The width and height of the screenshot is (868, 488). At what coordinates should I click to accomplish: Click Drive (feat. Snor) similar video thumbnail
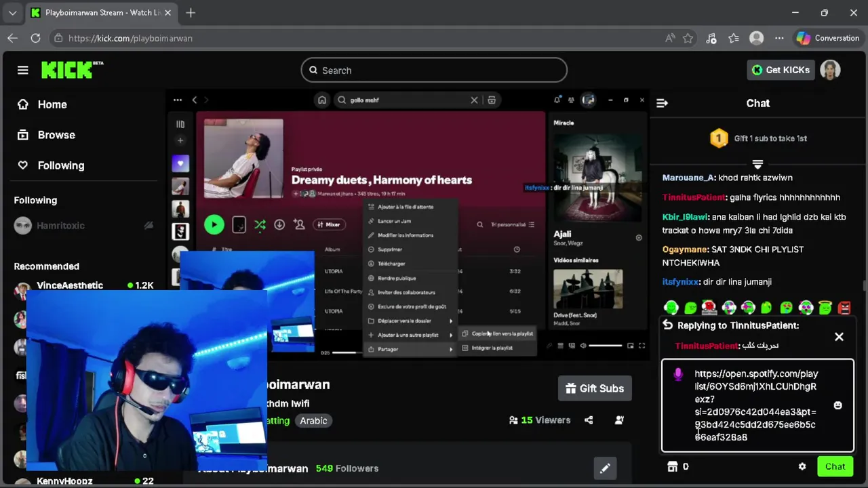[x=588, y=289]
